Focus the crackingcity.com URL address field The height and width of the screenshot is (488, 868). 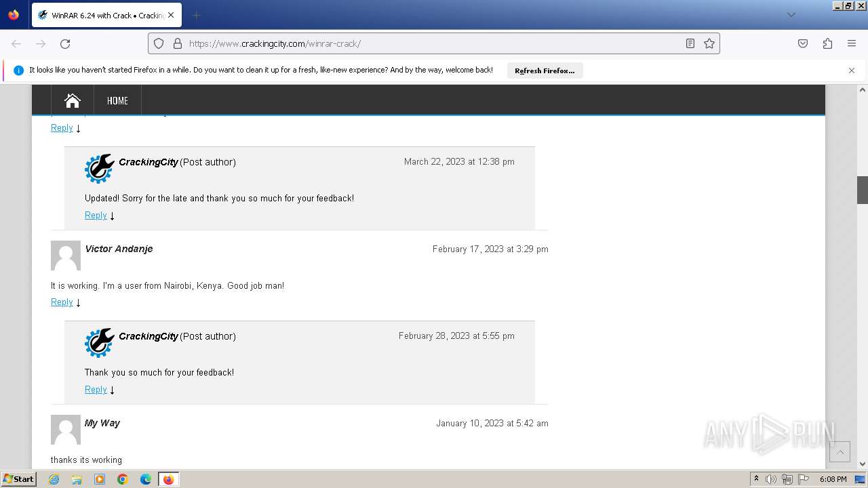434,43
